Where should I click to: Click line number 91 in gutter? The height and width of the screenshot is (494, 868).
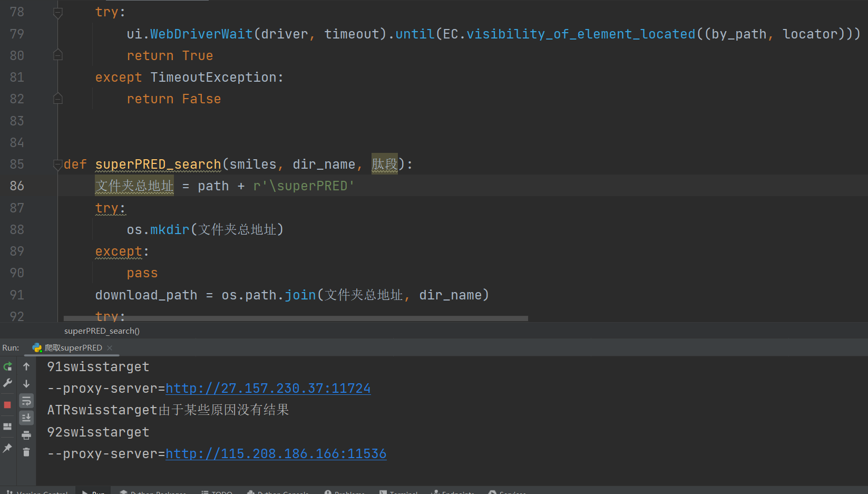click(x=17, y=295)
